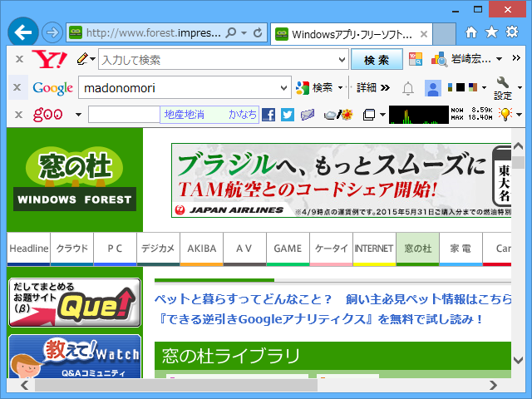
Task: Open the Yahoo search box history dropdown
Action: (342, 60)
